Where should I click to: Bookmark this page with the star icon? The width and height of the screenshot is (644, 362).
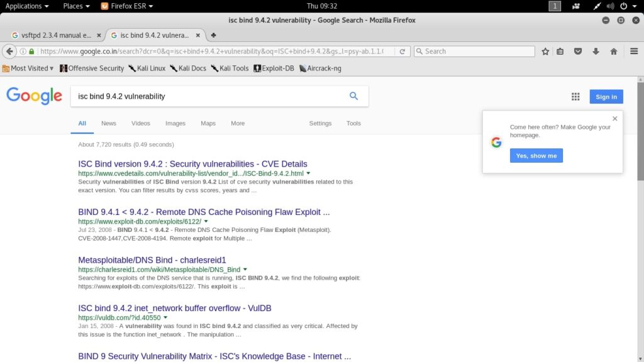pos(545,52)
